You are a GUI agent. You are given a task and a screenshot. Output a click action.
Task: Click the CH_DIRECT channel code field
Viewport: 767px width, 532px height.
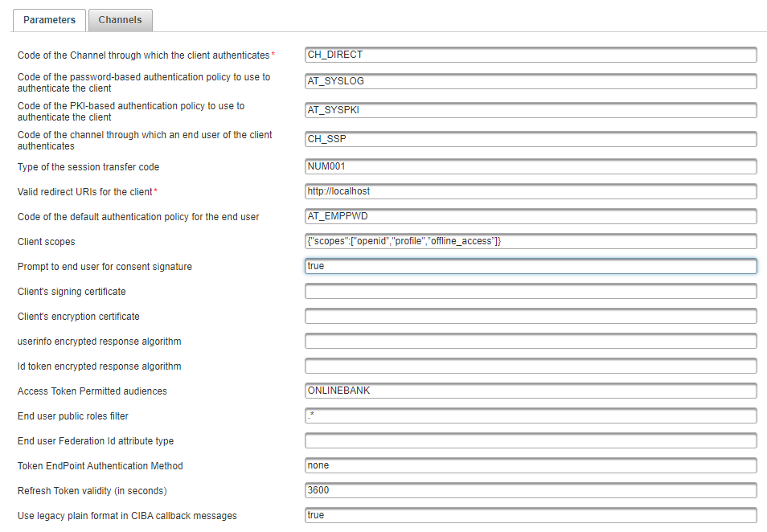pos(530,55)
